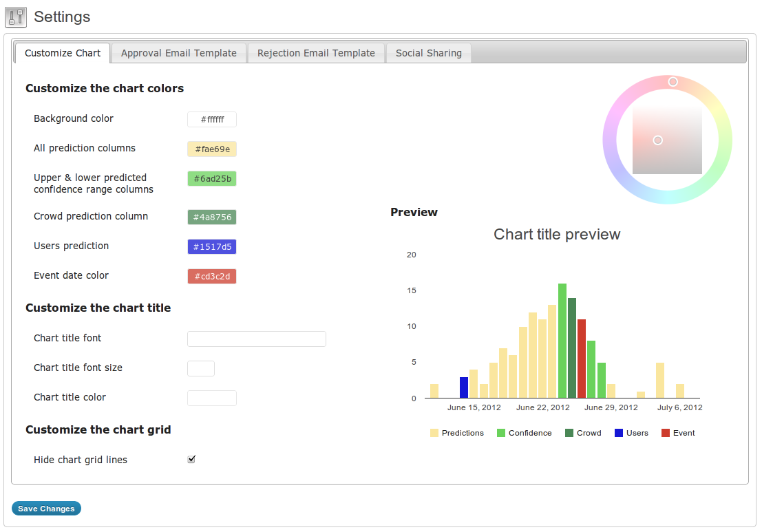
Task: Click the Users legend color square
Action: [619, 433]
